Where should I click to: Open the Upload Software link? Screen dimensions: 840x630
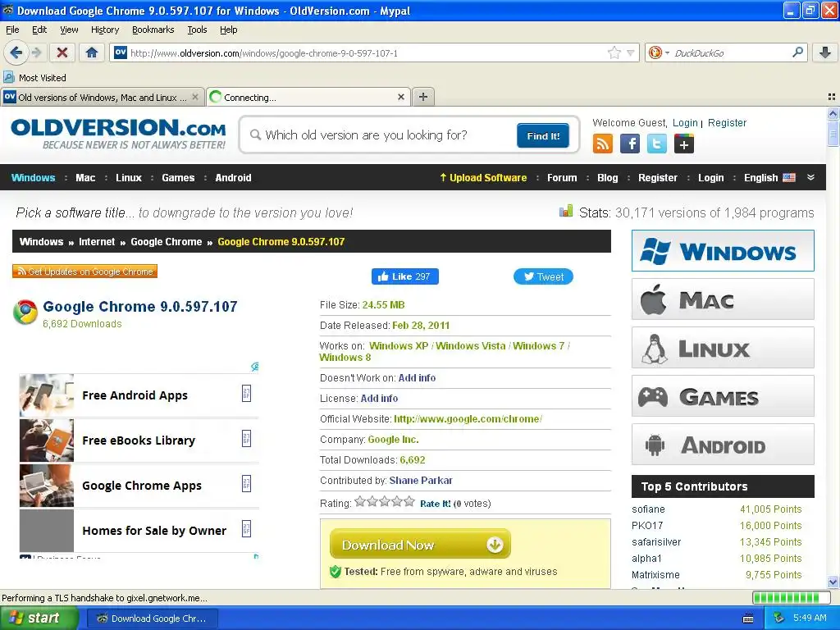coord(483,178)
